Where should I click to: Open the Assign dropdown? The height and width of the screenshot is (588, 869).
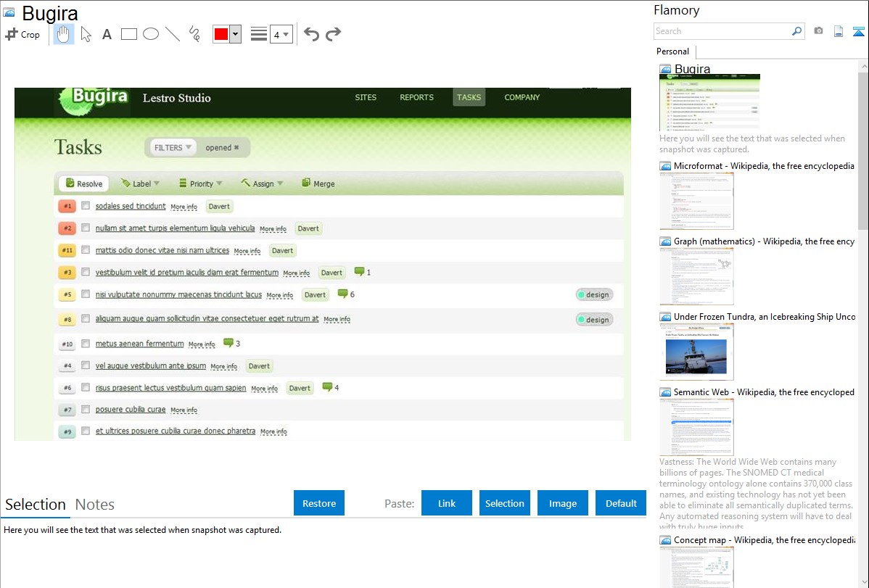click(262, 183)
